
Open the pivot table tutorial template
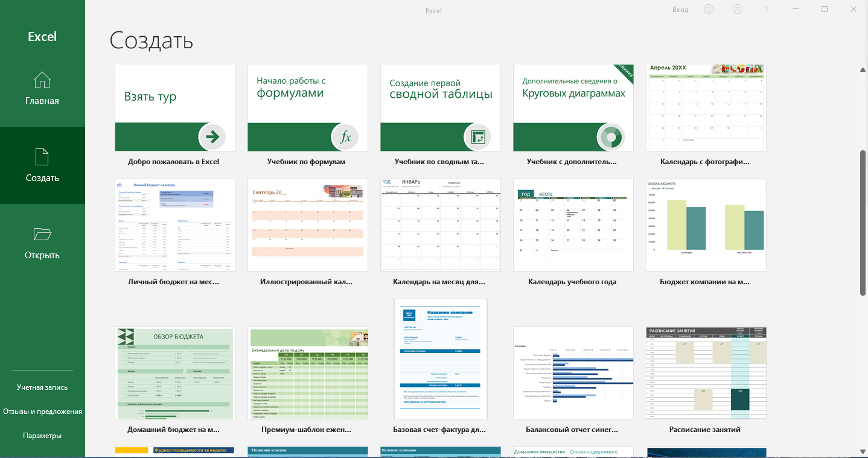440,107
